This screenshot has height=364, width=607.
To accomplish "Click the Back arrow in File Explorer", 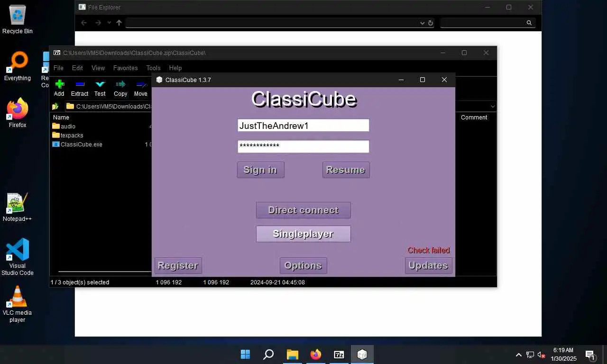I will (84, 23).
